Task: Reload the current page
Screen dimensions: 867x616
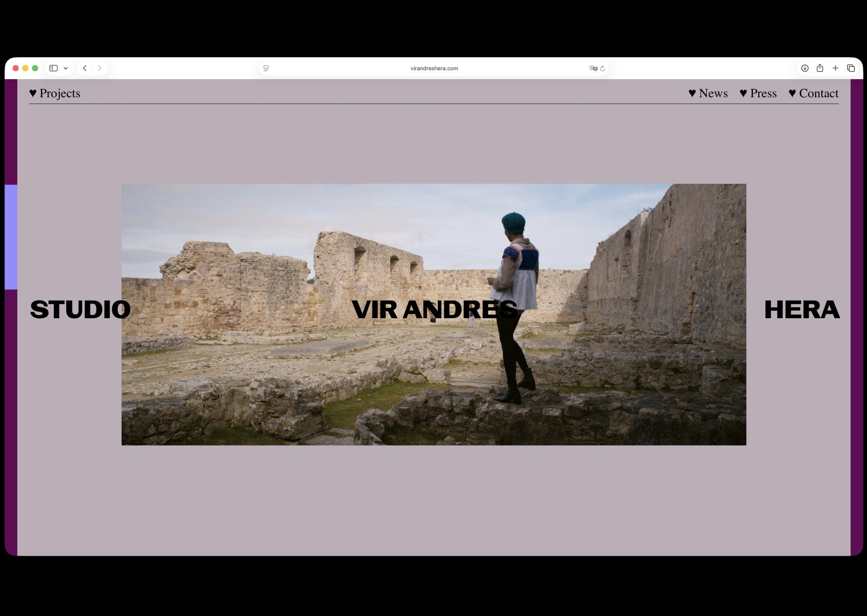Action: pos(603,68)
